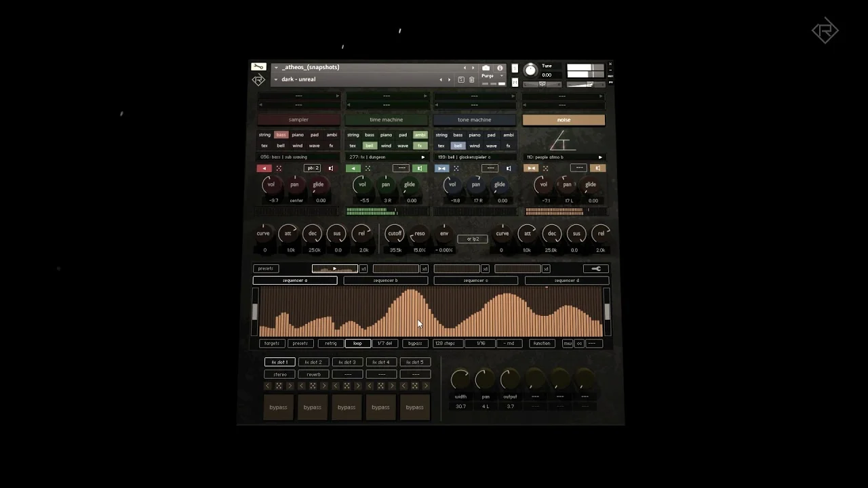Image resolution: width=868 pixels, height=488 pixels.
Task: Toggle fx slot 1 bypass pad
Action: [x=278, y=407]
